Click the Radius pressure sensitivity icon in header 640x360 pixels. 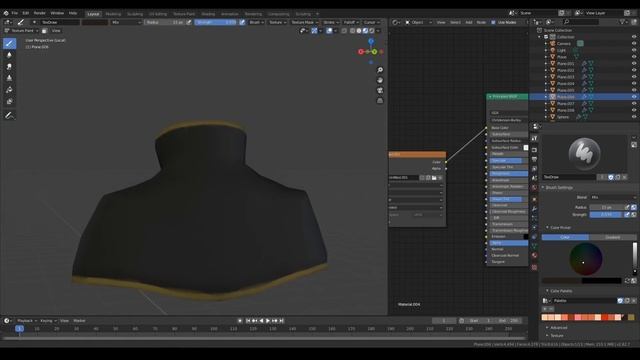189,22
